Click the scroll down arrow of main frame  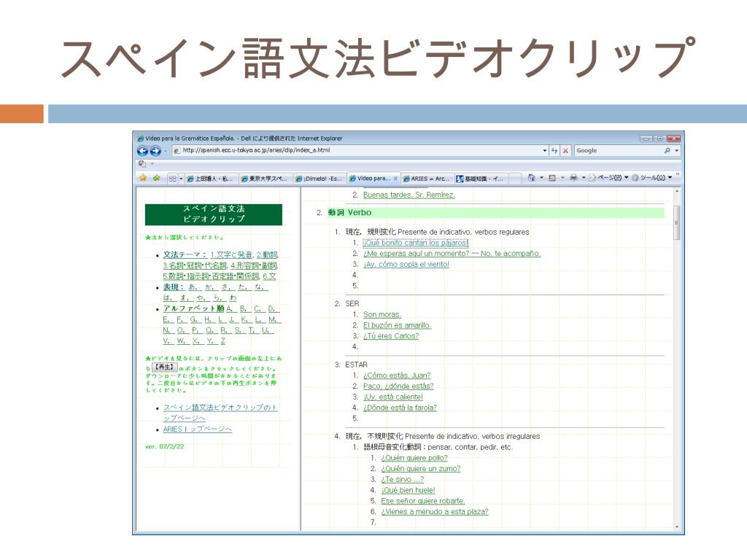tap(676, 526)
